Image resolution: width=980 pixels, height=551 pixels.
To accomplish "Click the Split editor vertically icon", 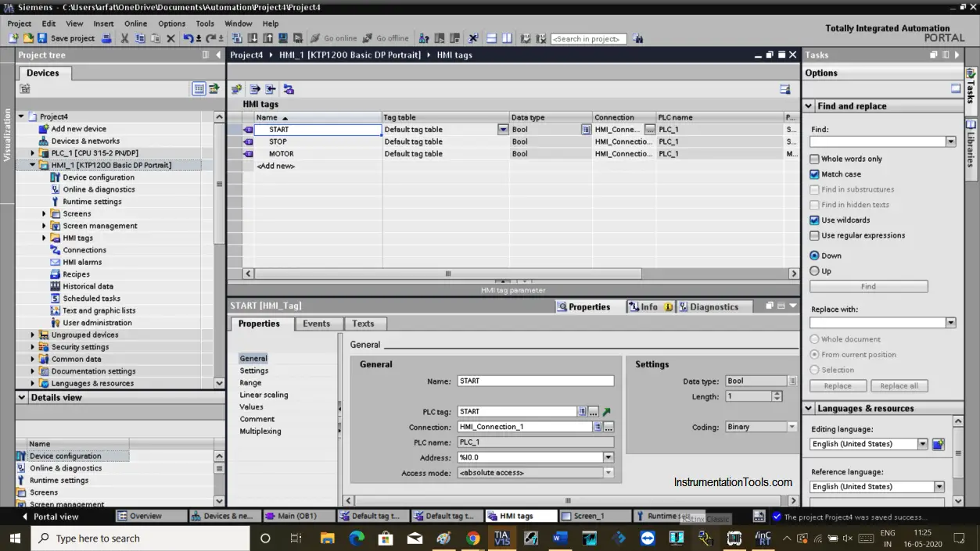I will pyautogui.click(x=507, y=38).
